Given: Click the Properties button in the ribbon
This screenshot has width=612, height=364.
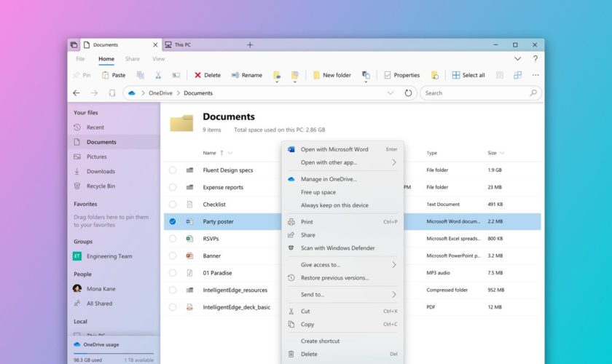Looking at the screenshot, I should (401, 75).
